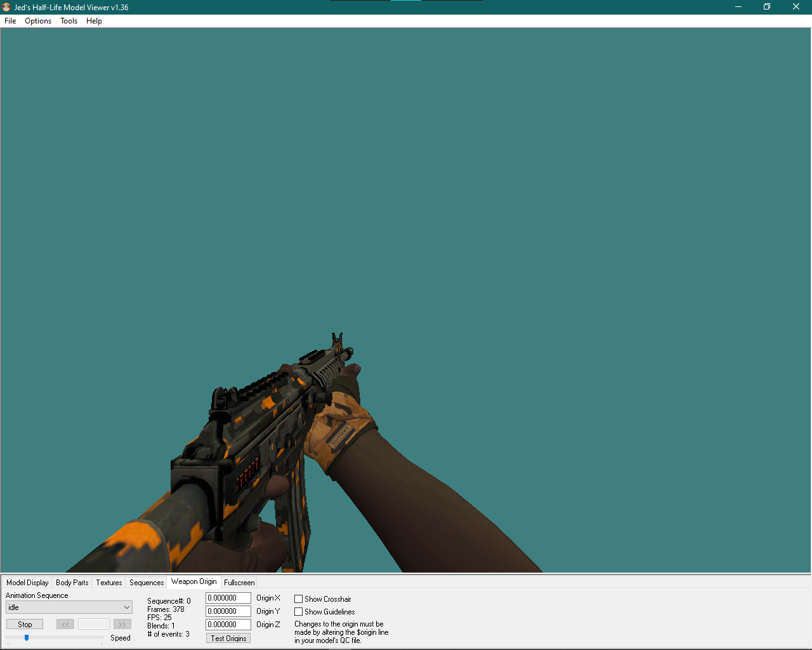Click the 'Blends: 1' text

pos(161,626)
